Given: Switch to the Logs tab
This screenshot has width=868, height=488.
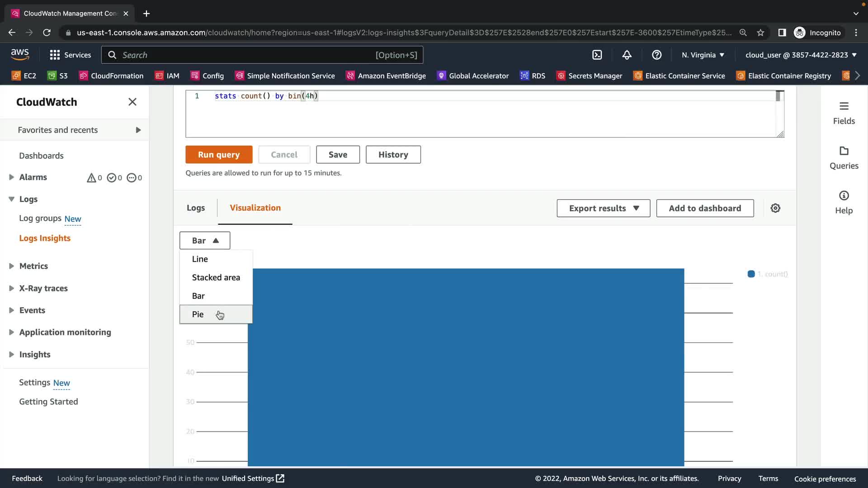Looking at the screenshot, I should point(195,208).
